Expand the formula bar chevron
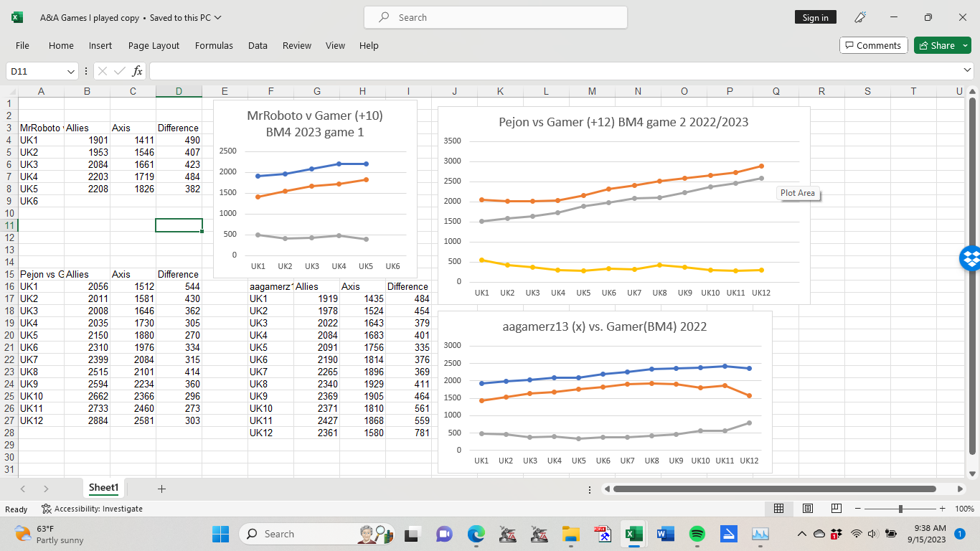Viewport: 980px width, 551px height. click(968, 70)
